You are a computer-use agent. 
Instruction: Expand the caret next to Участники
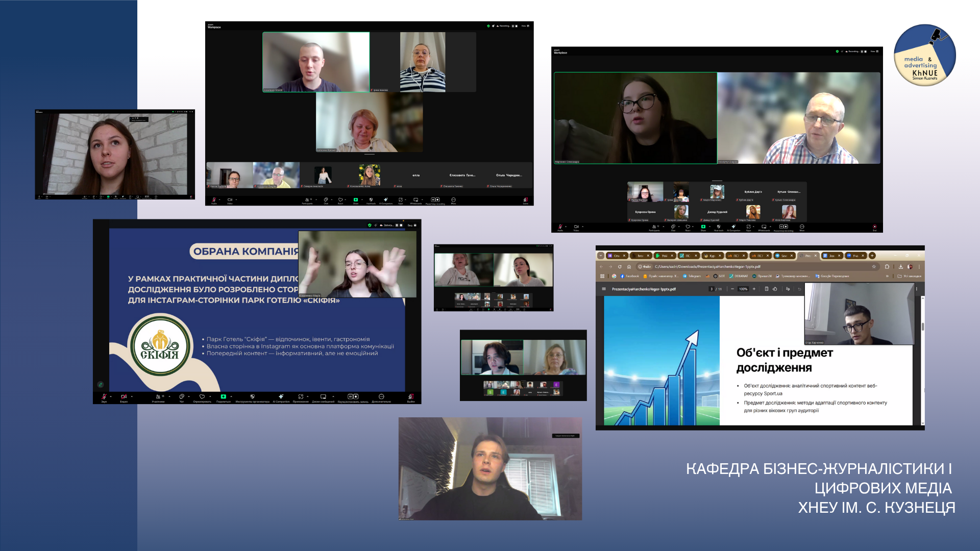[169, 396]
